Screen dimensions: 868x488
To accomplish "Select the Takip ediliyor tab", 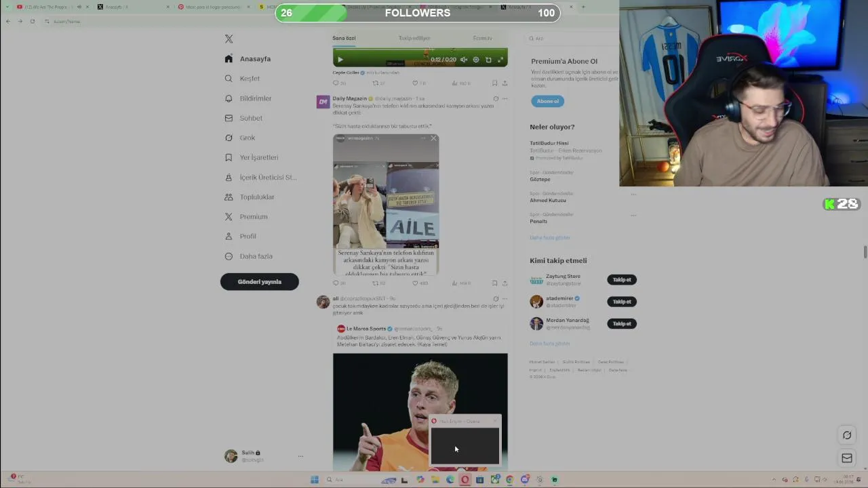I will coord(414,38).
